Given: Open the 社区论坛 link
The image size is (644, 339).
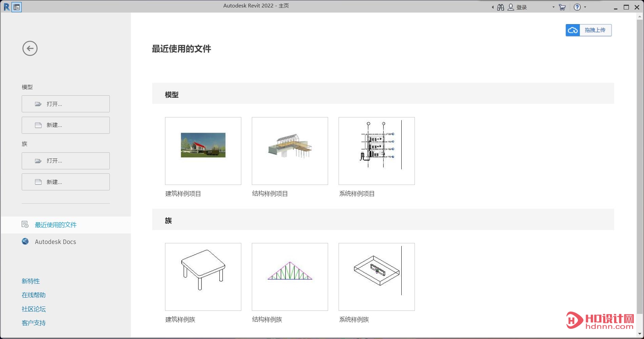Looking at the screenshot, I should click(34, 309).
